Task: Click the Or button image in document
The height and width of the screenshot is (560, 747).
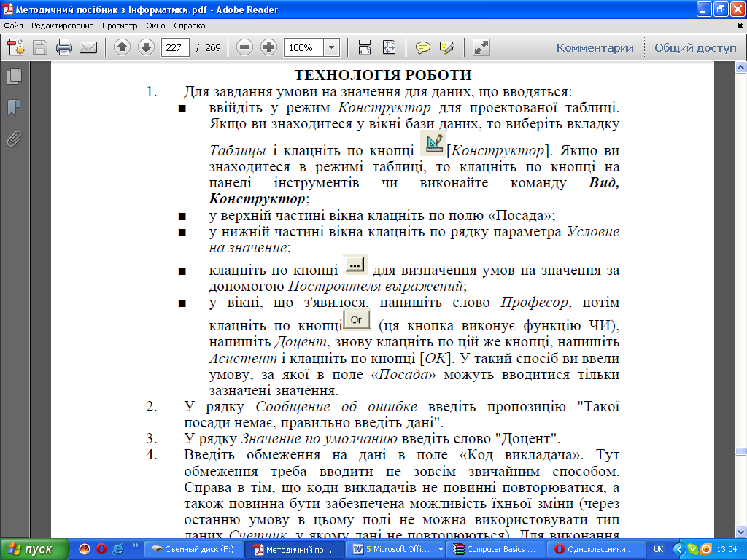Action: (x=357, y=319)
